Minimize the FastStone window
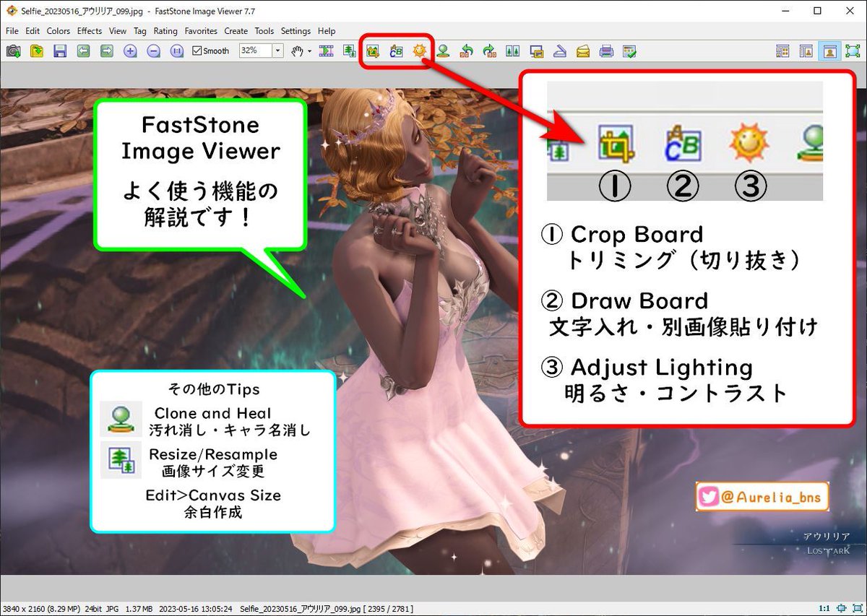Image resolution: width=867 pixels, height=616 pixels. [785, 12]
